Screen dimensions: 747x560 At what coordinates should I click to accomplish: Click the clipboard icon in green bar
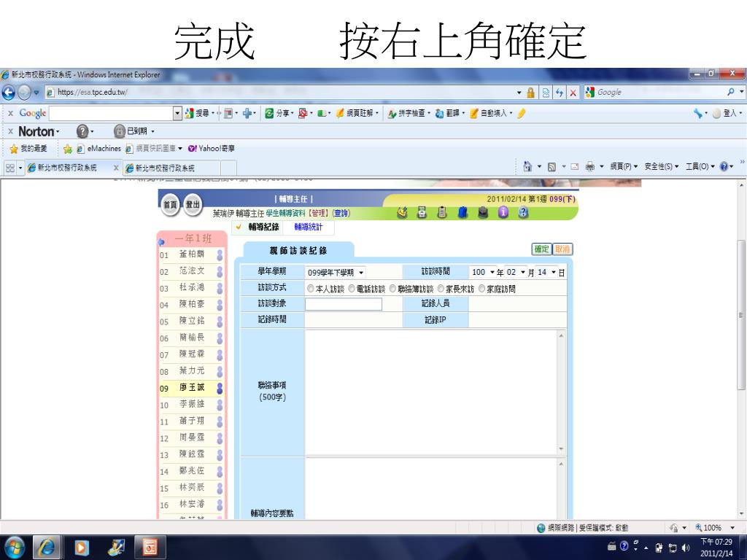click(x=442, y=212)
